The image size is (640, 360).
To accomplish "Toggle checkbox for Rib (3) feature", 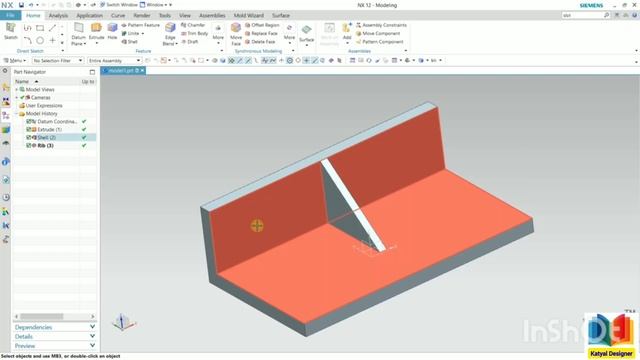I will 29,145.
